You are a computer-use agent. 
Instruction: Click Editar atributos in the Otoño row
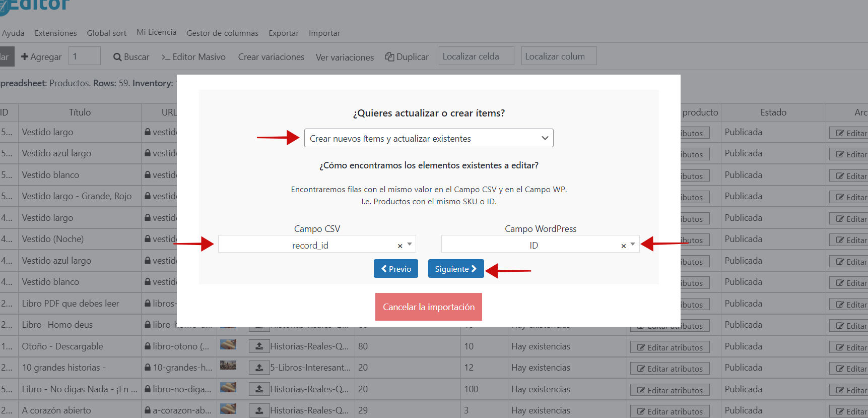[670, 347]
